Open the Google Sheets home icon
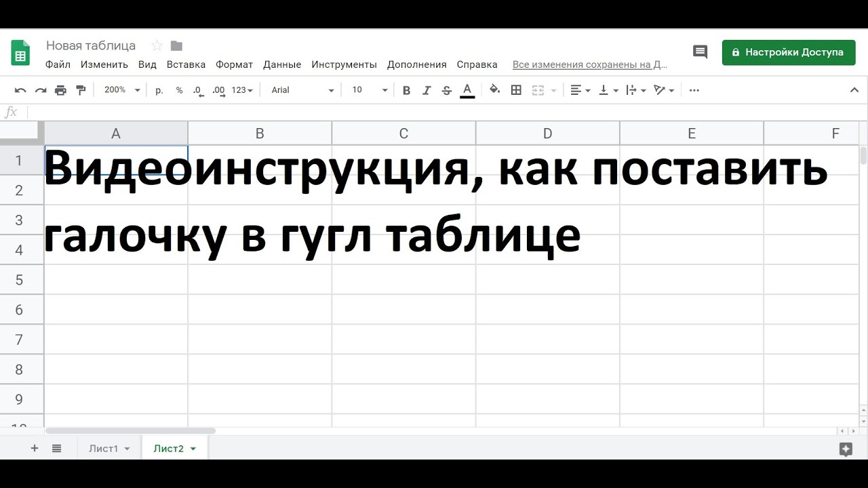This screenshot has height=488, width=868. [20, 53]
